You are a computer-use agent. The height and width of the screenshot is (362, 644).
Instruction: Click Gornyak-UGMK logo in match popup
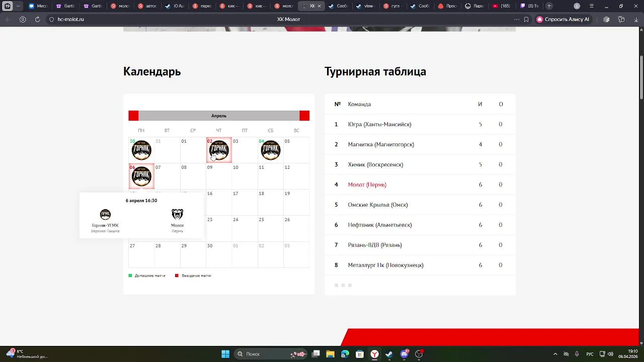coord(105,215)
